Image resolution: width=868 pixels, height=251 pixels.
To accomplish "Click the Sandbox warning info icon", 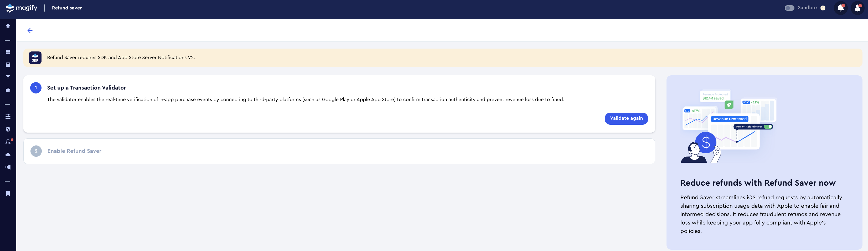I will pos(823,8).
